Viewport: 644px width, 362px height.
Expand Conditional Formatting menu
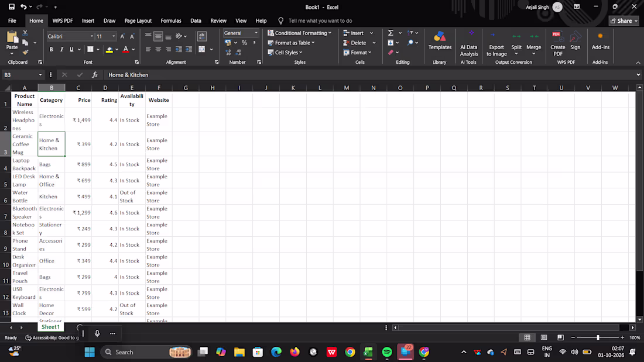299,33
